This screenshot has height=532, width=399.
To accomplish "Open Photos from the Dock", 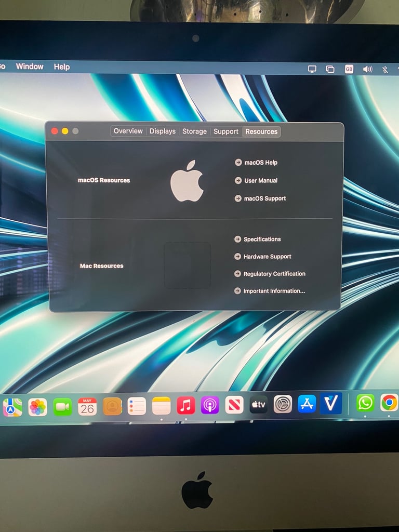I will click(x=37, y=407).
